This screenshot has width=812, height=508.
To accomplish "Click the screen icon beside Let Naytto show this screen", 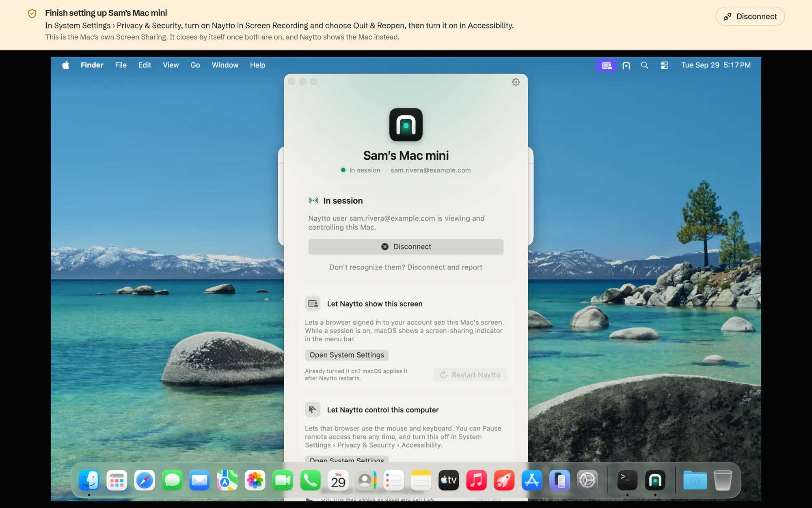I will (x=313, y=304).
